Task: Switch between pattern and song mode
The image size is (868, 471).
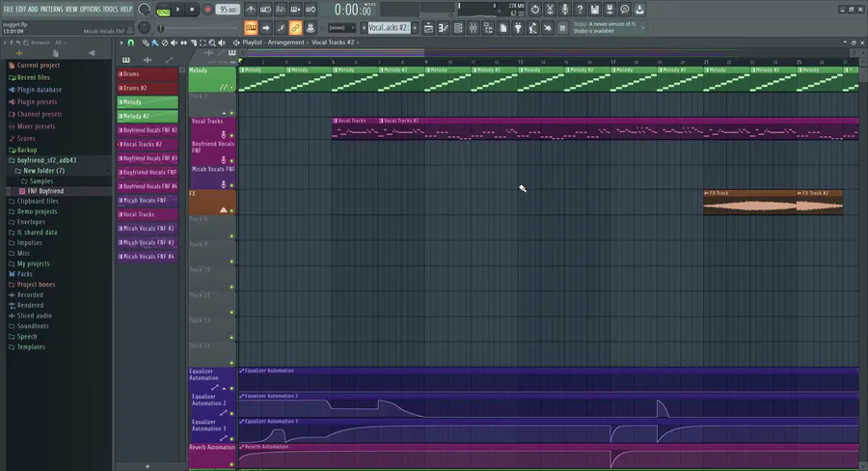Action: pos(163,10)
